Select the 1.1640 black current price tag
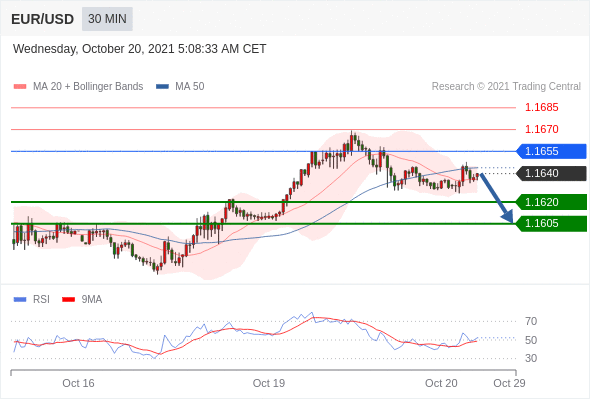Screen dimensions: 590x400 coord(551,173)
